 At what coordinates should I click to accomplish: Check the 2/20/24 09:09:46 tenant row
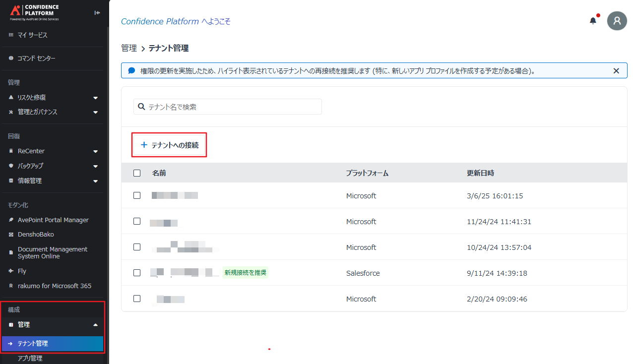(x=137, y=299)
